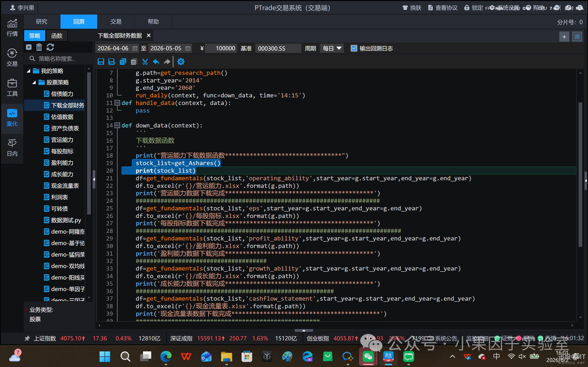
Task: Show hidden system tray icons
Action: [x=452, y=356]
